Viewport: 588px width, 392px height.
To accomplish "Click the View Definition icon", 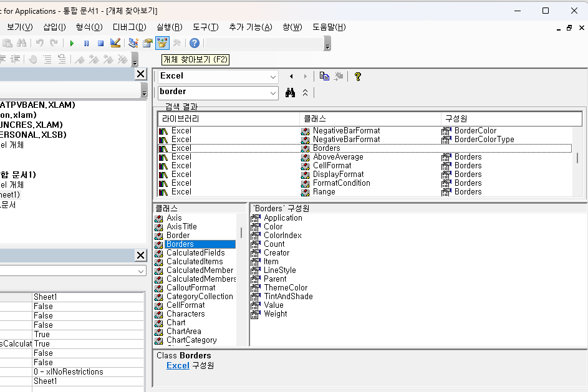I will click(339, 77).
